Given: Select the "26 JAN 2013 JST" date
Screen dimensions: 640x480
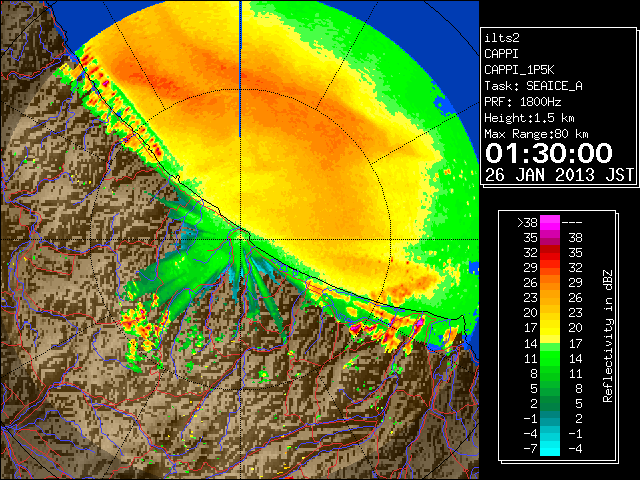Looking at the screenshot, I should coord(559,175).
